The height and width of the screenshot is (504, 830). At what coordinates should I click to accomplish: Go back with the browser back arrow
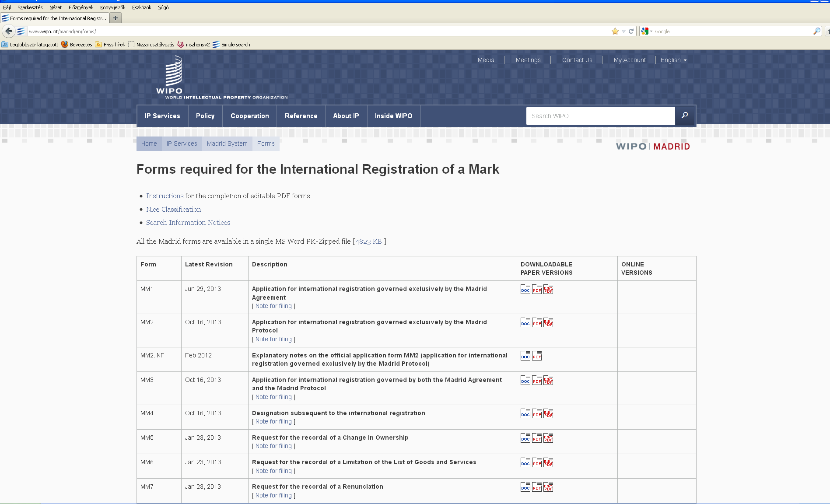pyautogui.click(x=9, y=31)
